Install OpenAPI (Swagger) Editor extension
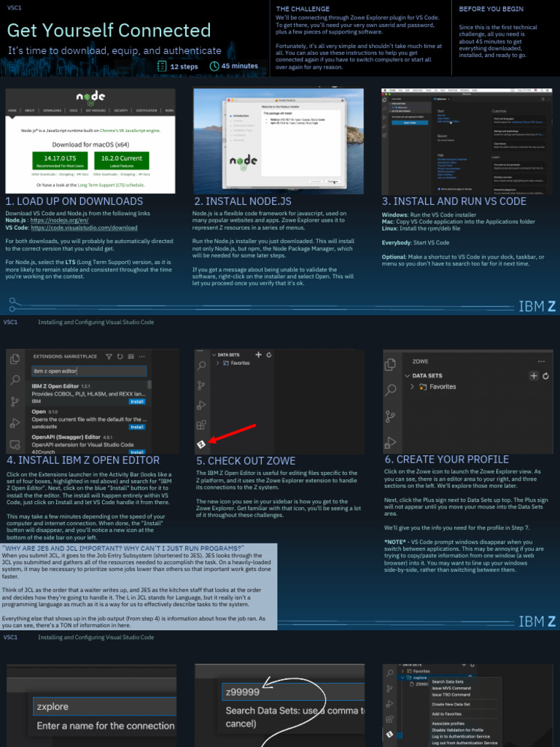The image size is (560, 747). click(137, 452)
